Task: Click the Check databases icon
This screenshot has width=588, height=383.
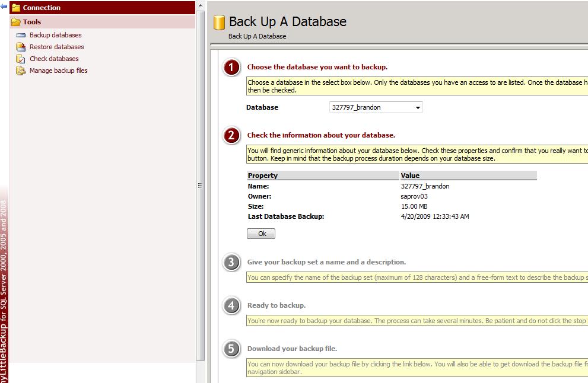Action: (x=21, y=59)
